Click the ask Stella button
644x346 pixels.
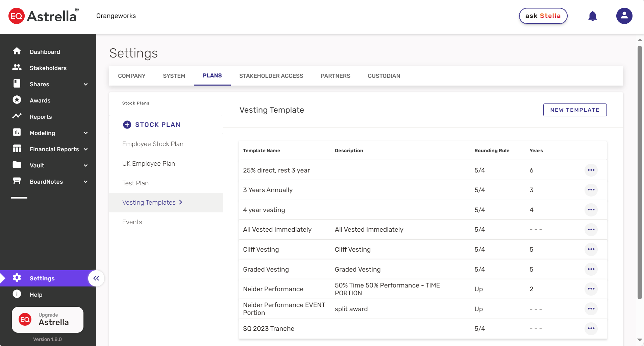tap(543, 16)
